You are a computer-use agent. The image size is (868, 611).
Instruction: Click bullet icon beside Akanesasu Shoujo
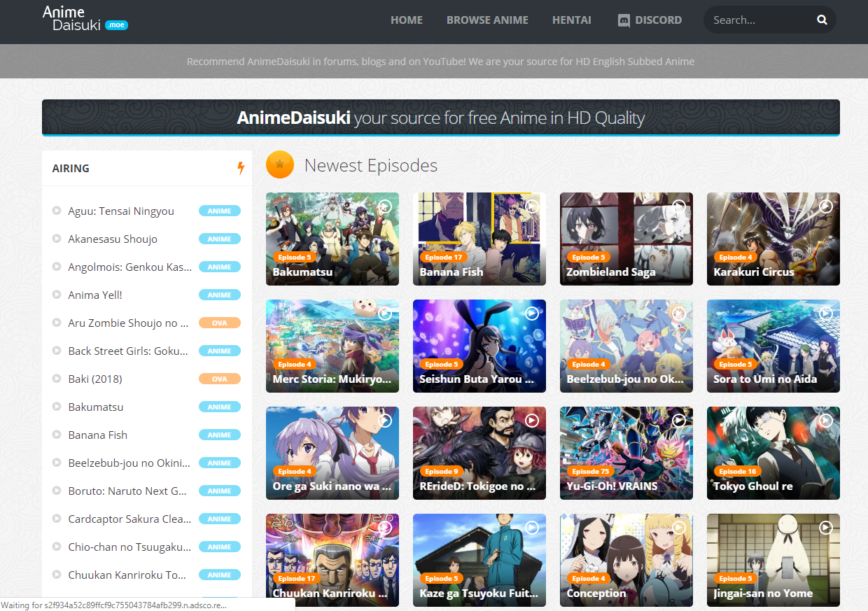[x=57, y=239]
